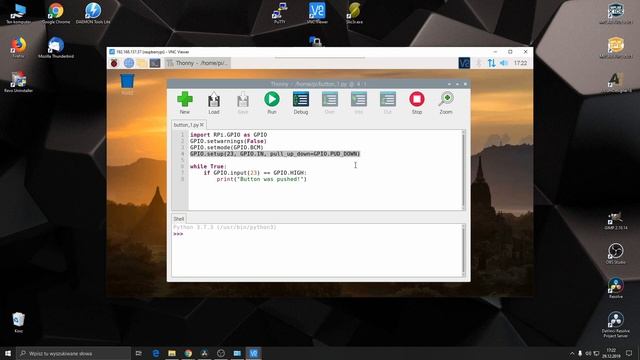Launch the Raspberry Pi web browser icon
640x360 pixels.
click(x=129, y=63)
